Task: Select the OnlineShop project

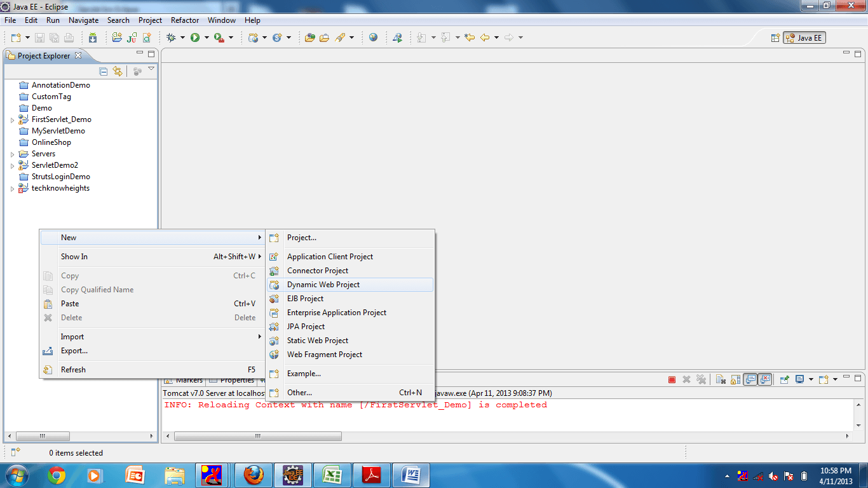Action: [x=51, y=142]
